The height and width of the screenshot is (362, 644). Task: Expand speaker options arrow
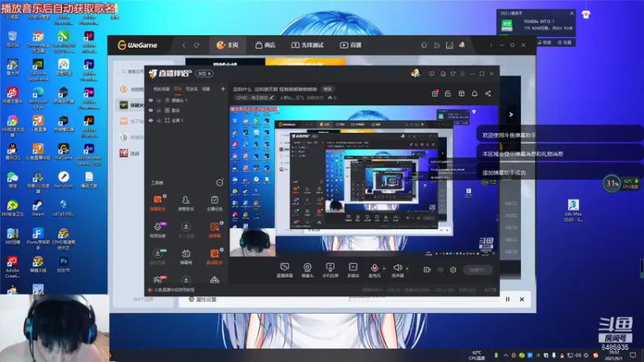point(407,269)
